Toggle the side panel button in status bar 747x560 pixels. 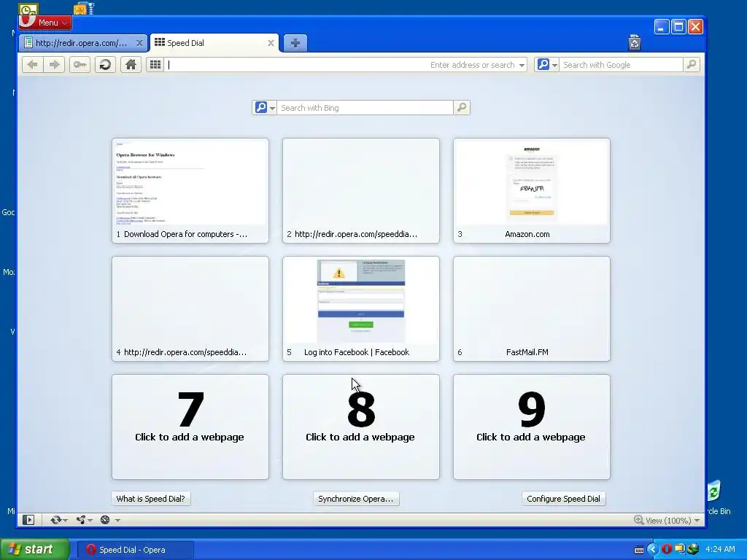coord(28,520)
